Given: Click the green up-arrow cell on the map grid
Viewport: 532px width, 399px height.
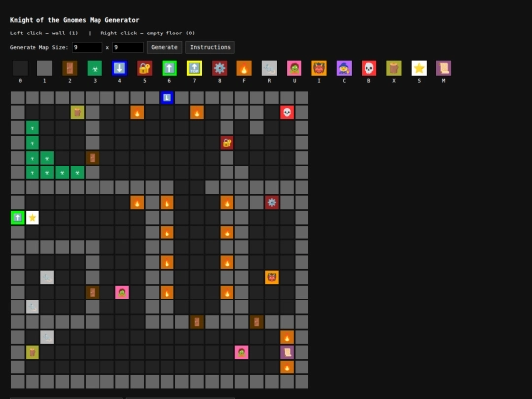Looking at the screenshot, I should 18,218.
